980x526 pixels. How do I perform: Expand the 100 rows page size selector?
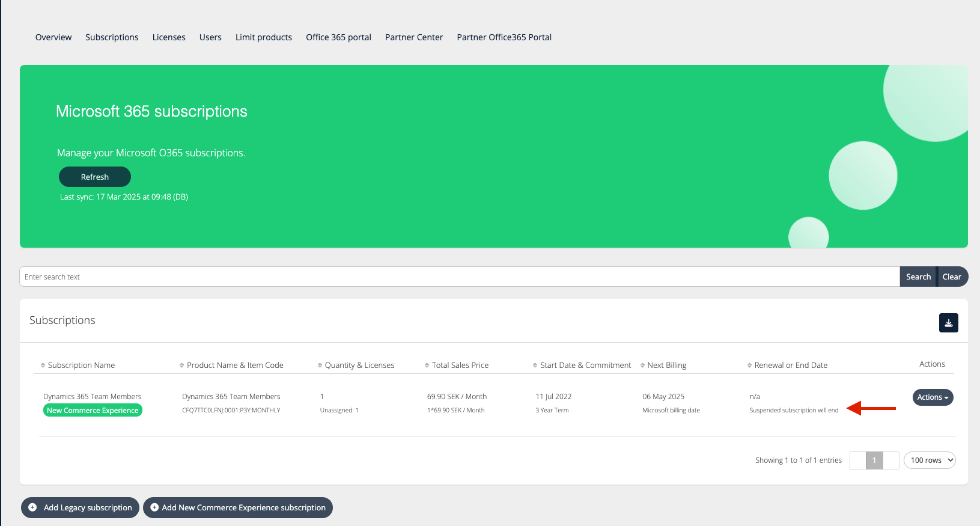pos(930,460)
